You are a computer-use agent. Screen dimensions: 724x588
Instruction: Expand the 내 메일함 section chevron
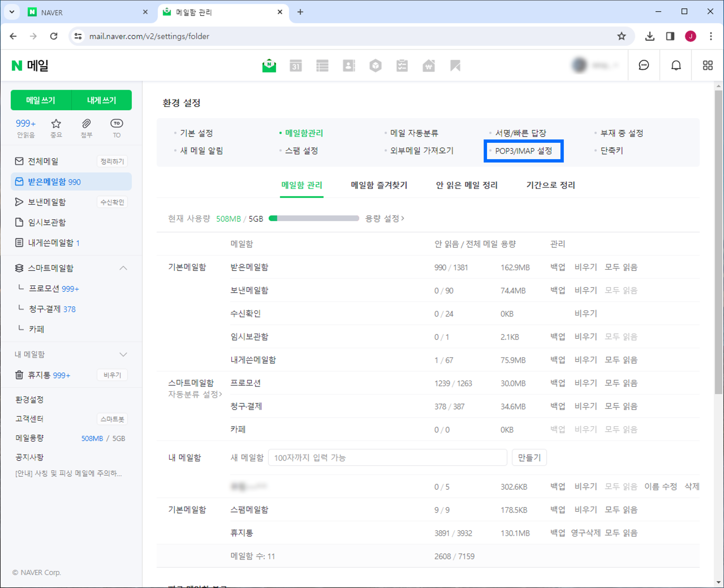tap(123, 354)
